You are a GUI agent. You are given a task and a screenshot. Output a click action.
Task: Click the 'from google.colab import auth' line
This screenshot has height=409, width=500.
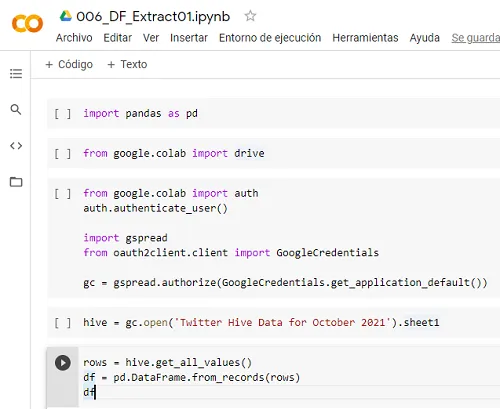click(171, 193)
